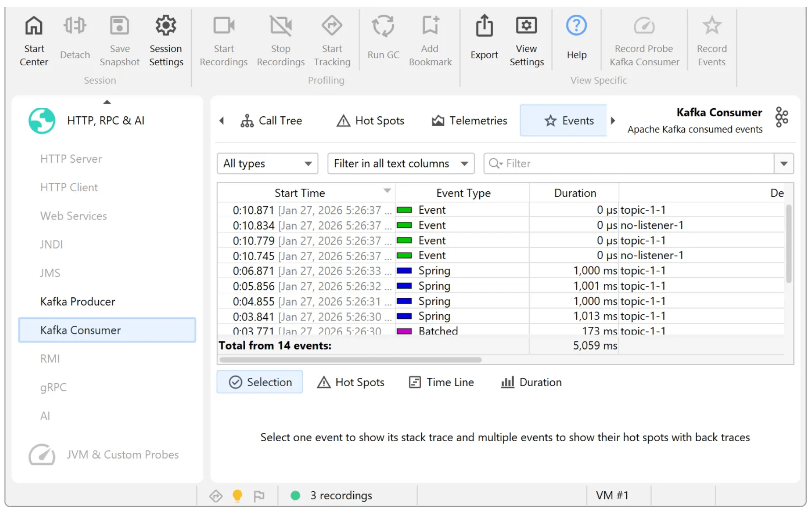
Task: Click Stop Recordings icon
Action: point(280,26)
